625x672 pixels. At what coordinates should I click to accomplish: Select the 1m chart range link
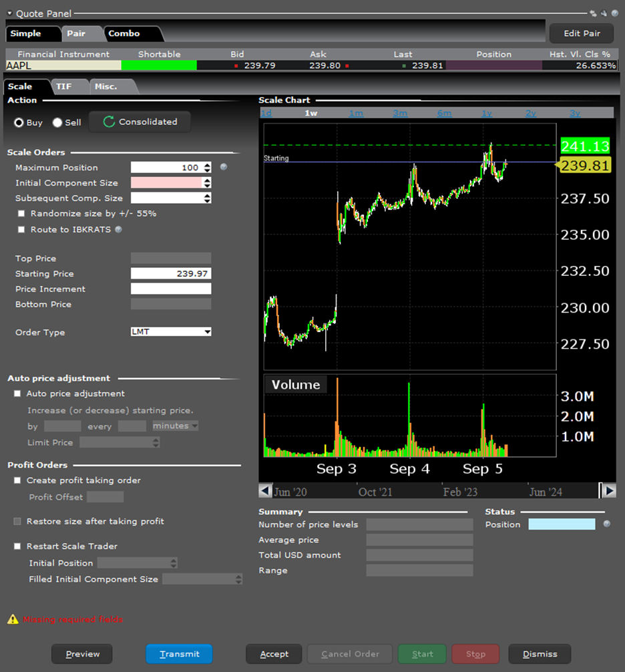pos(356,113)
